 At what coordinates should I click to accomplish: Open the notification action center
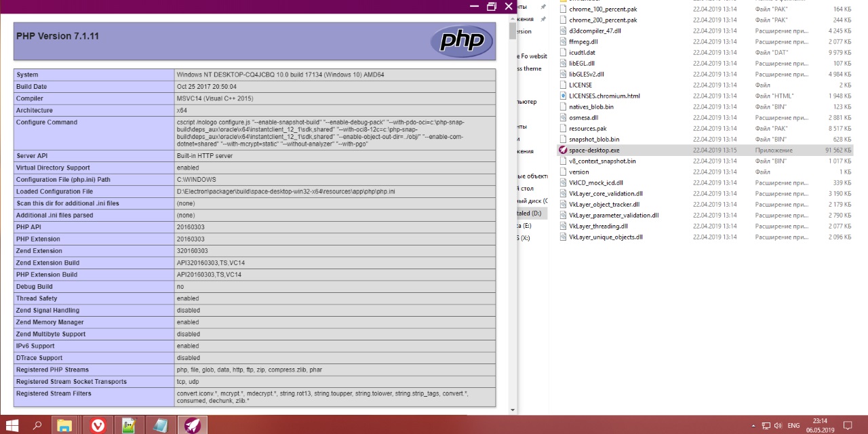click(x=848, y=425)
